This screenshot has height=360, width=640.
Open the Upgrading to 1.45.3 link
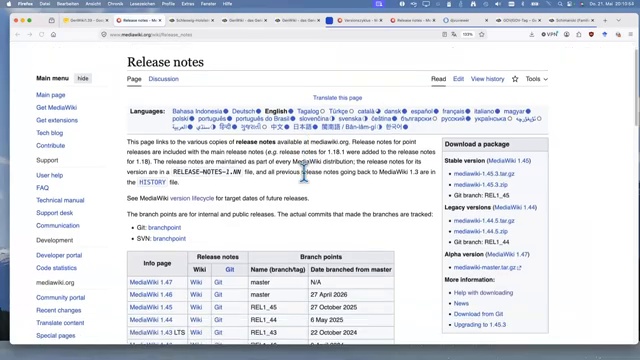(480, 325)
